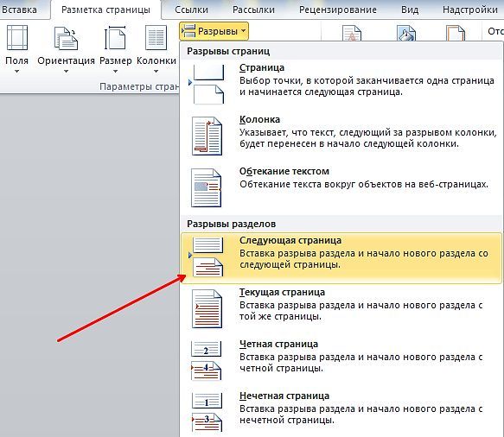Click the Размер page size icon
Image resolution: width=504 pixels, height=437 pixels.
[x=115, y=38]
